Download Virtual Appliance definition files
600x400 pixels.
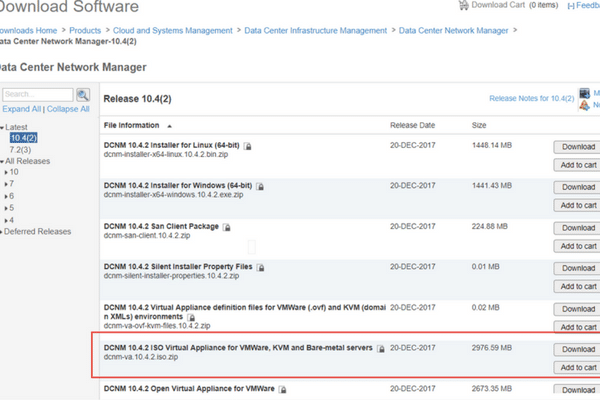pyautogui.click(x=578, y=309)
